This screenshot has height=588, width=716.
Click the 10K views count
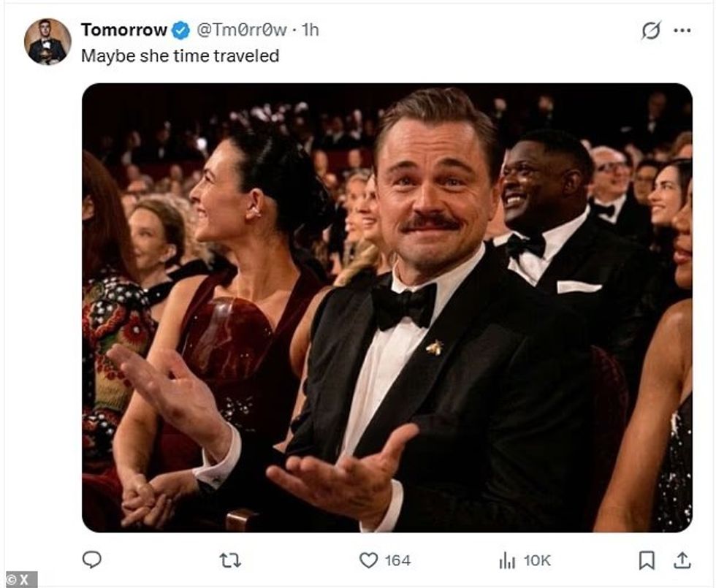click(x=537, y=560)
